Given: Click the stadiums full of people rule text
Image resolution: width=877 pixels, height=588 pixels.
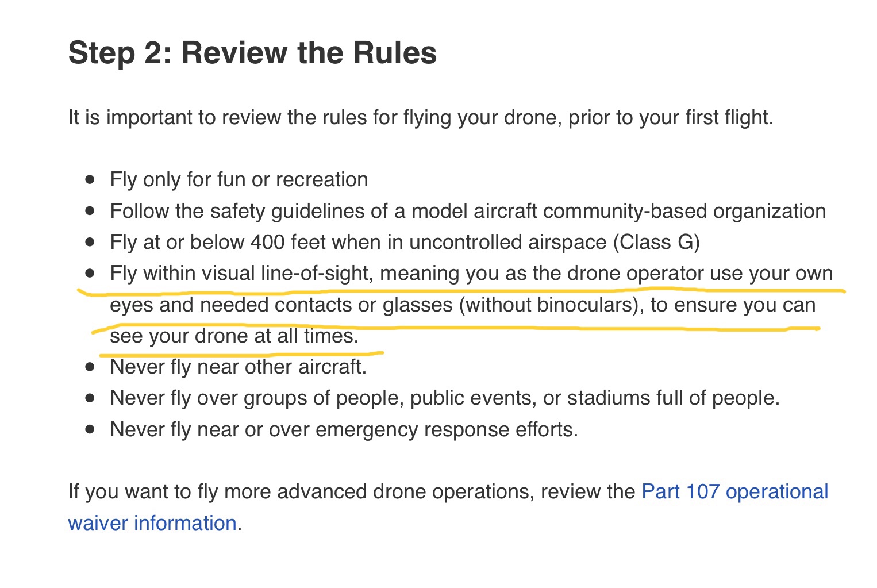Looking at the screenshot, I should coord(674,398).
